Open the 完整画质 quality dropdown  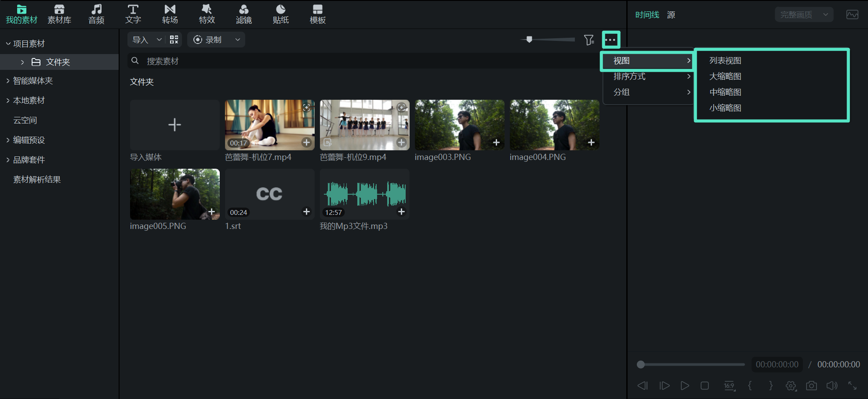coord(804,15)
